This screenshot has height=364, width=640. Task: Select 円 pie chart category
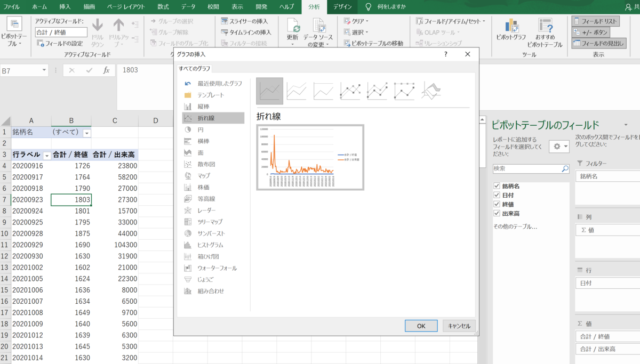pyautogui.click(x=213, y=130)
